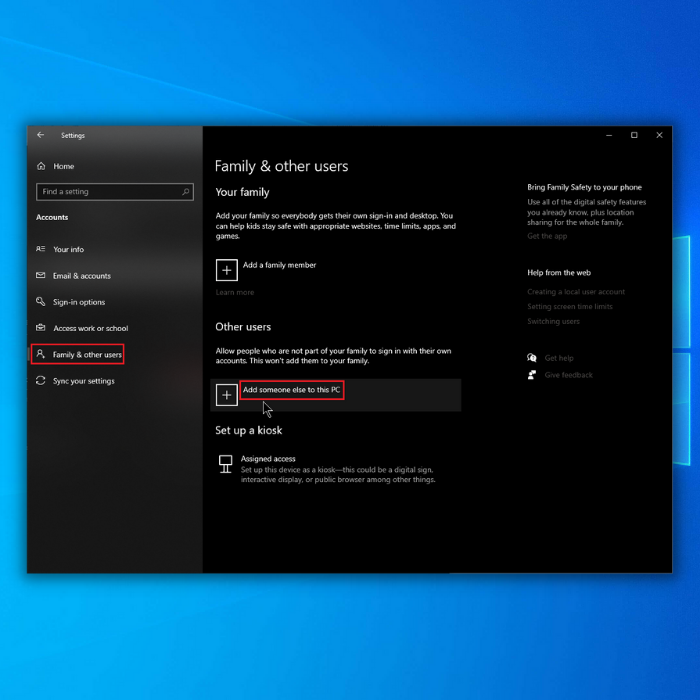The height and width of the screenshot is (700, 700).
Task: Click the Sync your settings arrows icon
Action: [41, 380]
